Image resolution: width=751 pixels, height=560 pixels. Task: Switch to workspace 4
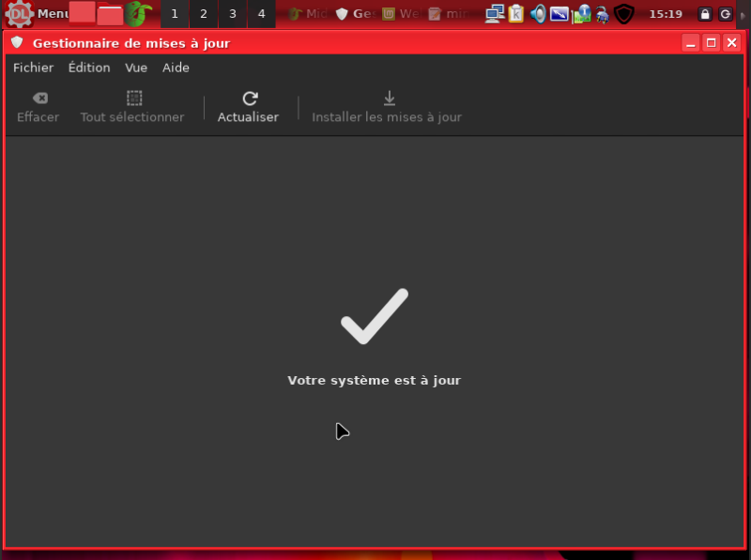click(261, 14)
